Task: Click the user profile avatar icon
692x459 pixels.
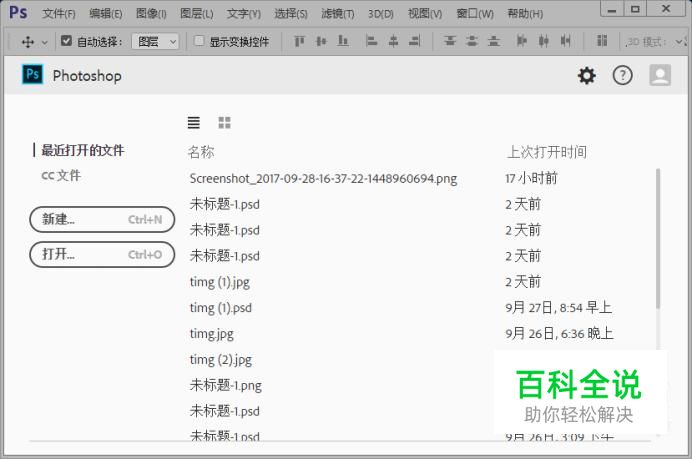Action: [660, 75]
